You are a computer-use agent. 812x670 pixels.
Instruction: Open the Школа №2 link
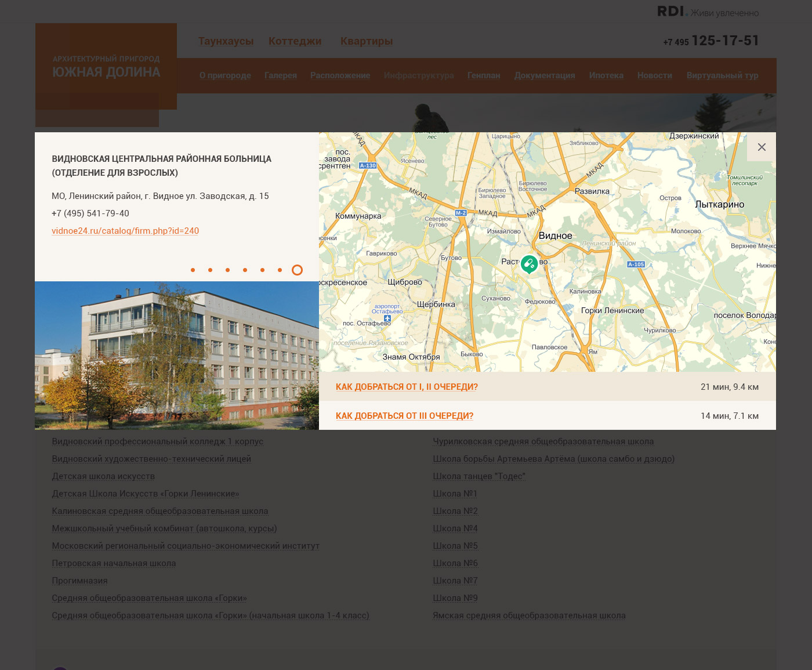click(x=455, y=511)
